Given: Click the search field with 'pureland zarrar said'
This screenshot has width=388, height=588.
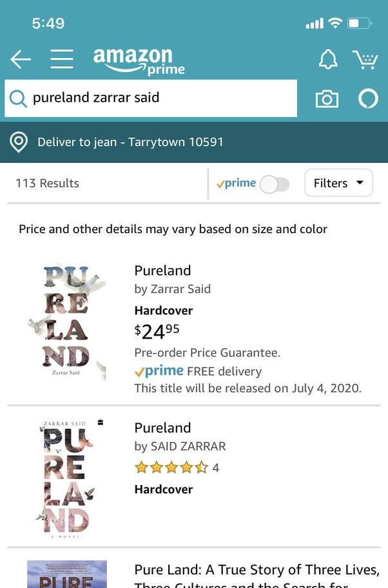Looking at the screenshot, I should click(161, 98).
